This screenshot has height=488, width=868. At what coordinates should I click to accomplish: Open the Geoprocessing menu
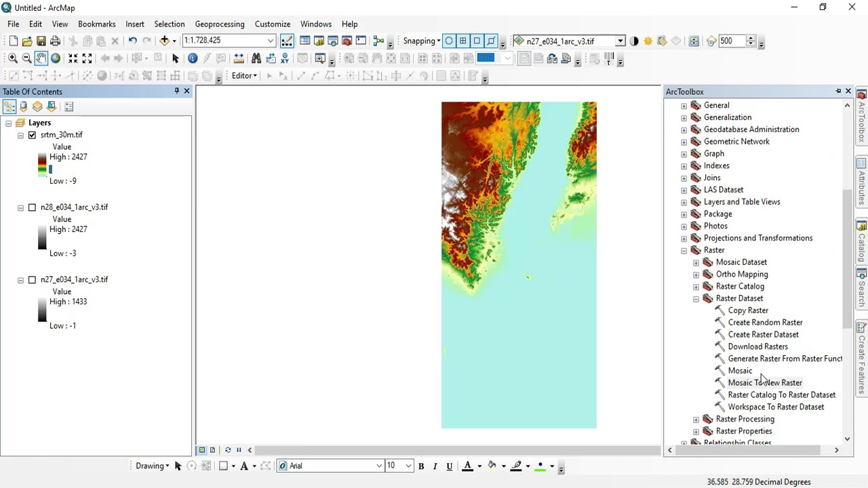(220, 24)
